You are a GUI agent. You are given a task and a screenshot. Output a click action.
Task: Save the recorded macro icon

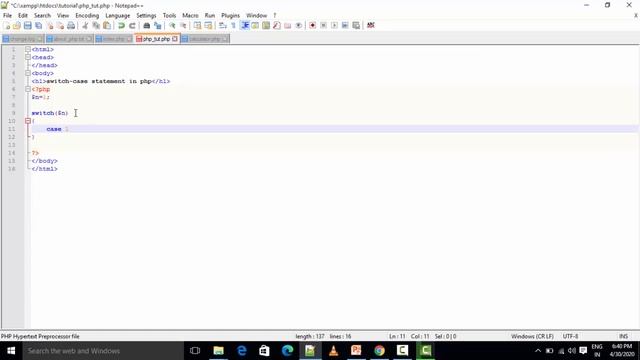point(356,25)
